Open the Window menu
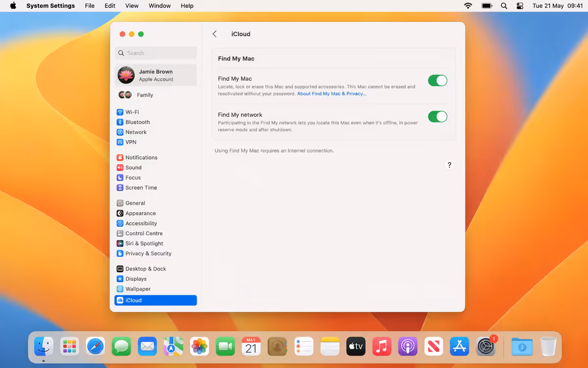This screenshot has width=588, height=368. click(x=160, y=6)
